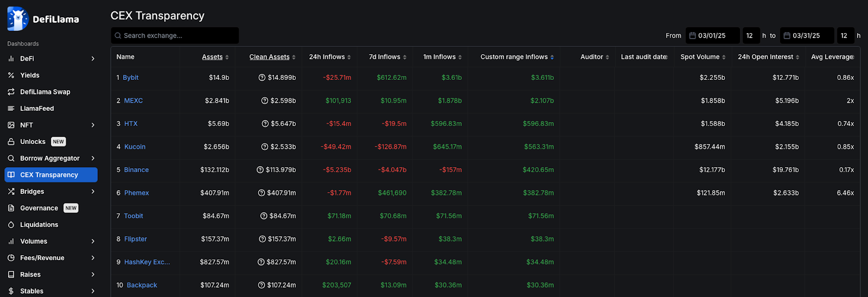This screenshot has height=297, width=868.
Task: Sort by 24h Open Interest
Action: click(x=768, y=57)
